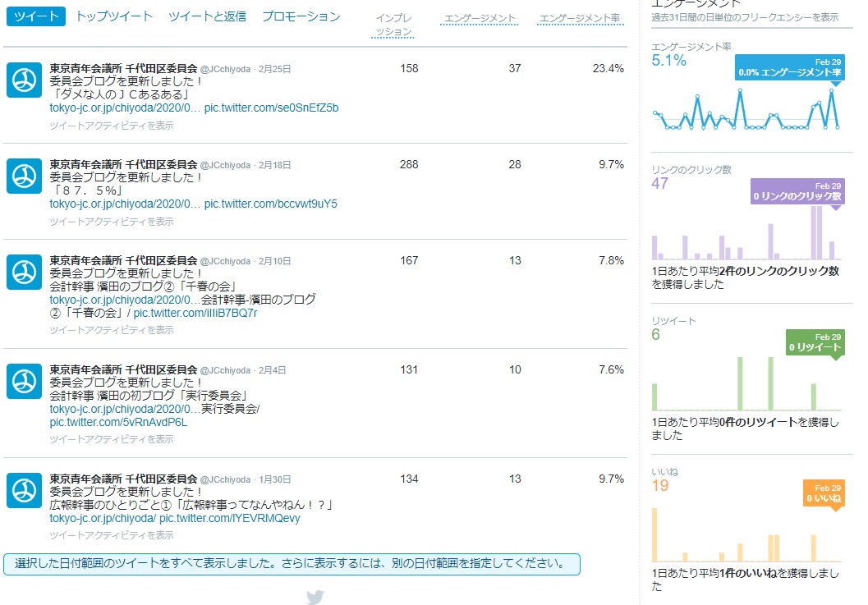Click the Twitter bird icon at bottom
Screen dimensions: 868x605
[315, 597]
